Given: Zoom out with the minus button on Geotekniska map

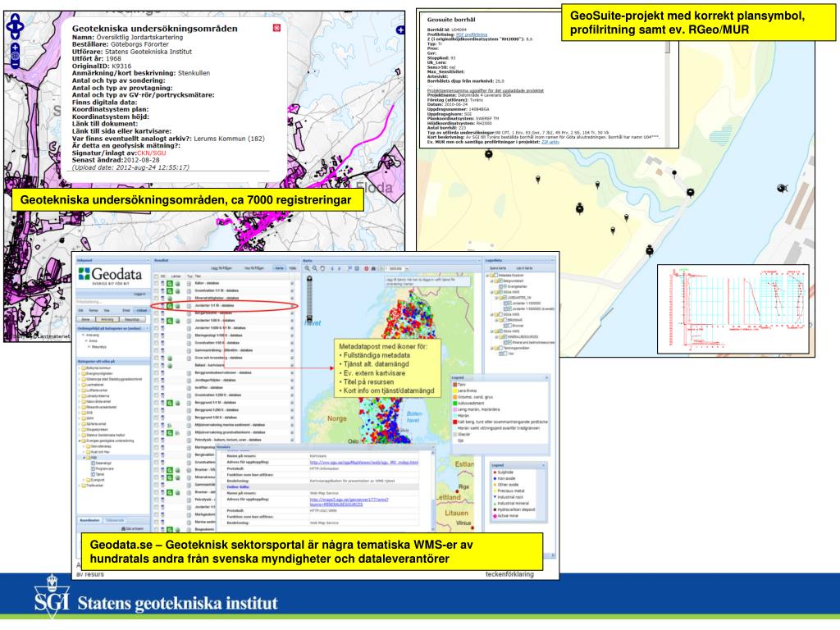Looking at the screenshot, I should 15,65.
